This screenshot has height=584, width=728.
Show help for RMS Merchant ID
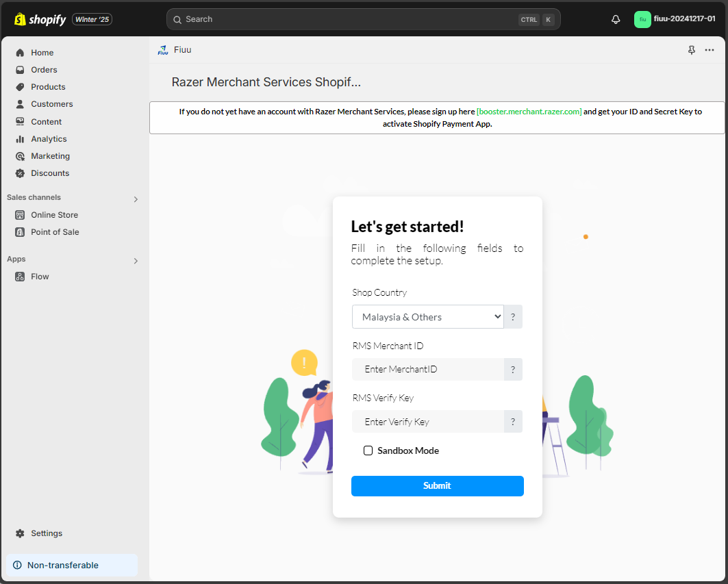tap(513, 369)
